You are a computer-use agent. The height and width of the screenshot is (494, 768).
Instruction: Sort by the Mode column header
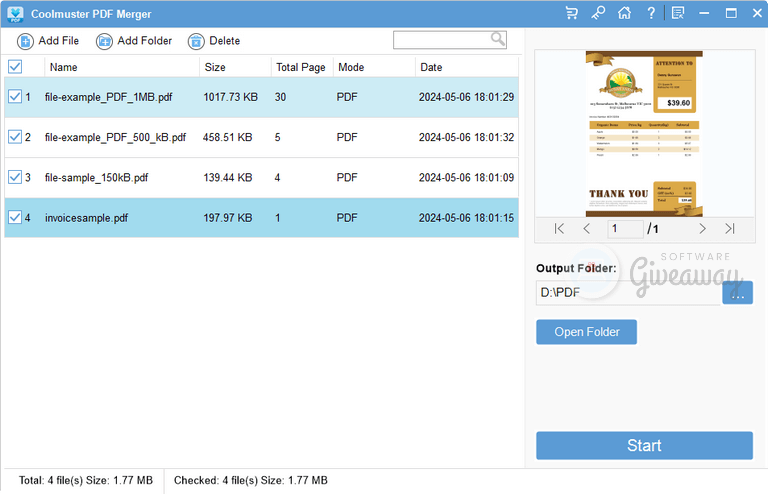[x=374, y=67]
